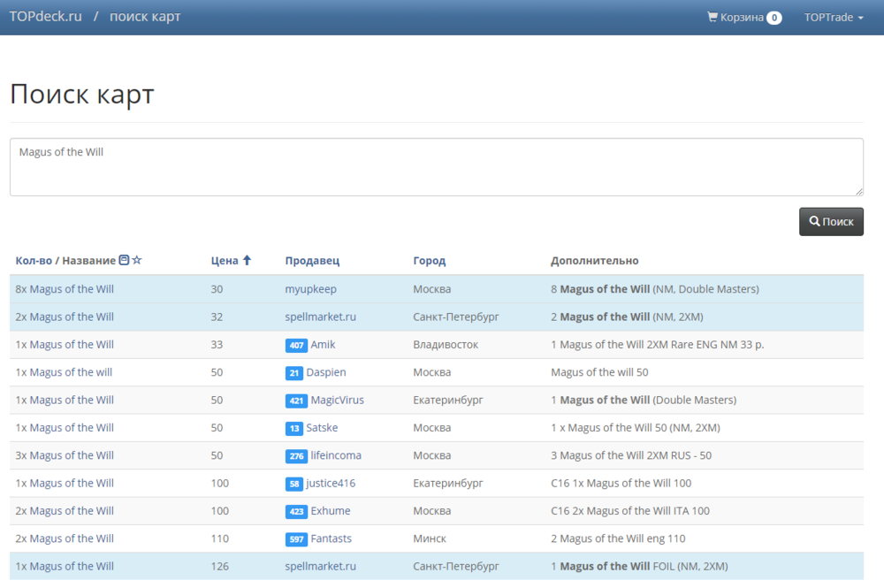Click Fantasts' 597 rating badge
The image size is (884, 588).
click(x=296, y=539)
